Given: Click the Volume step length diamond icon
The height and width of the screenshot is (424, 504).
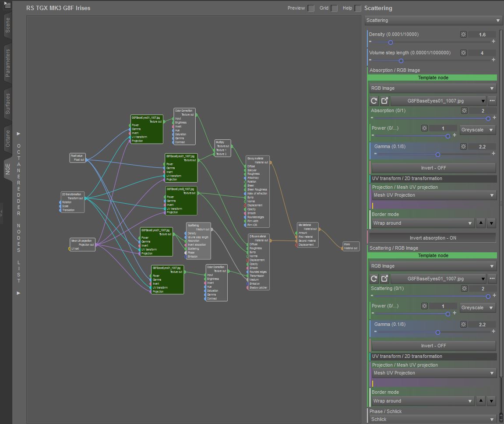Looking at the screenshot, I should pyautogui.click(x=463, y=53).
